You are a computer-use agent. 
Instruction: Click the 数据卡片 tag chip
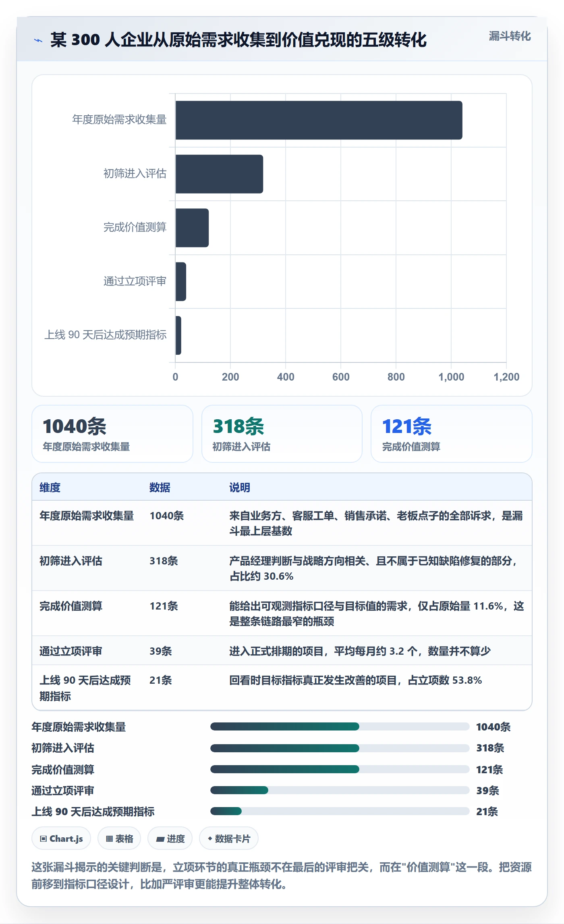pyautogui.click(x=229, y=839)
